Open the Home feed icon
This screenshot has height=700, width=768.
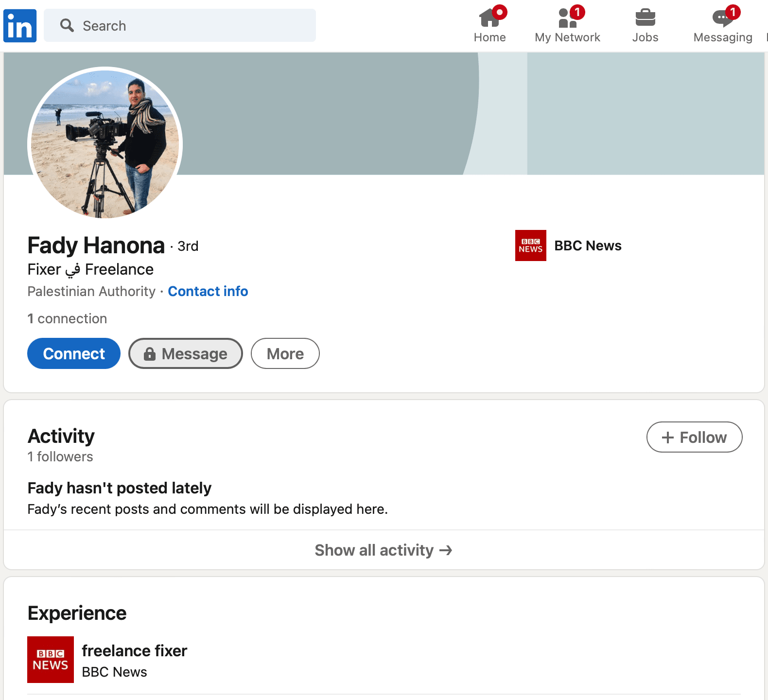(490, 17)
